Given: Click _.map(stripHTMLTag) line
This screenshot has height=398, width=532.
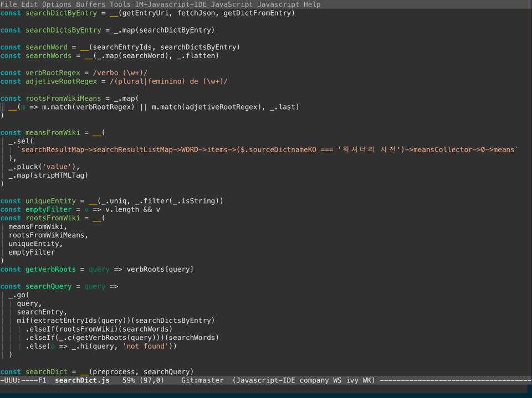Looking at the screenshot, I should [x=48, y=175].
